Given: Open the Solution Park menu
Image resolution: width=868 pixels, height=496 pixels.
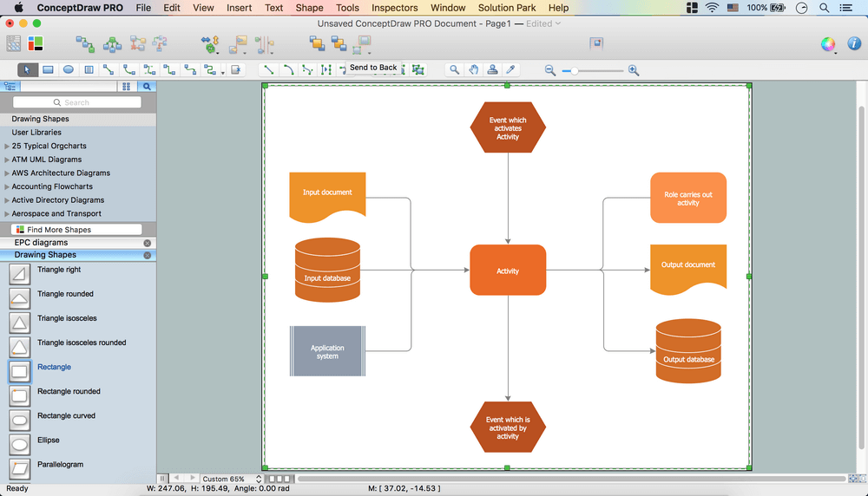Looking at the screenshot, I should (507, 8).
